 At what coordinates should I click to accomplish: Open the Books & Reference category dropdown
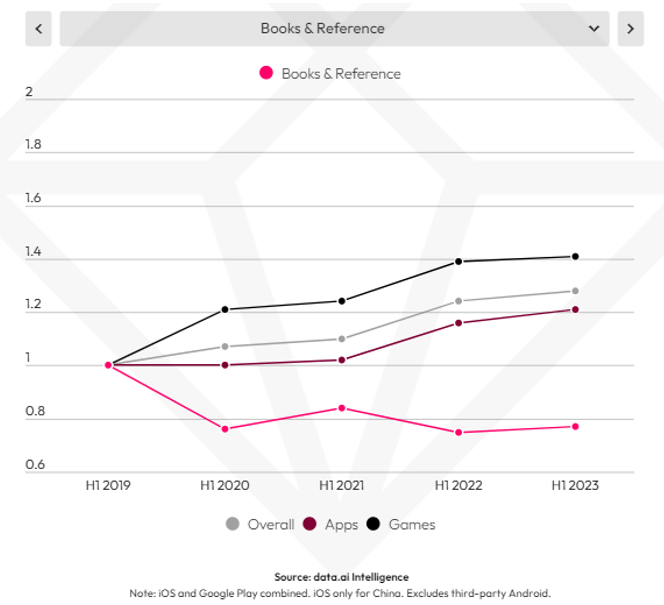coord(322,28)
